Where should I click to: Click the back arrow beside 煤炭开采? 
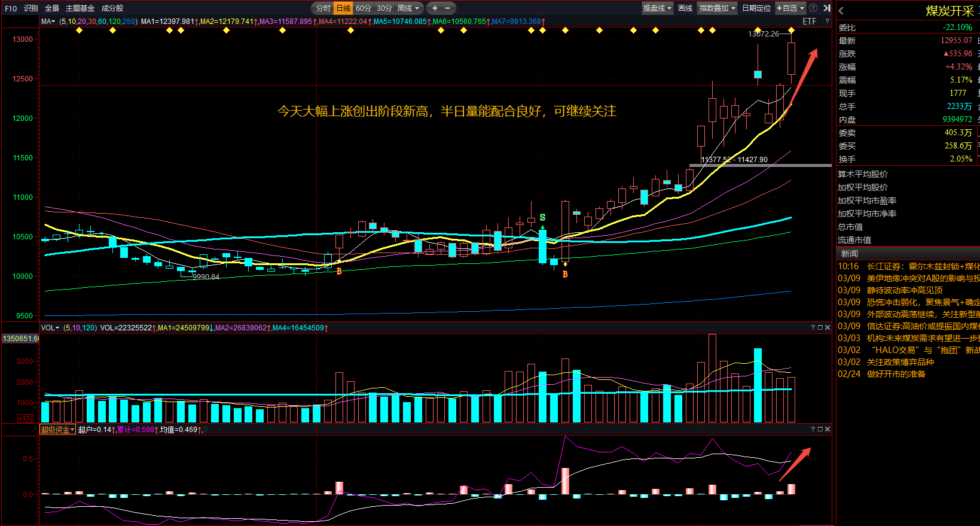click(x=841, y=11)
